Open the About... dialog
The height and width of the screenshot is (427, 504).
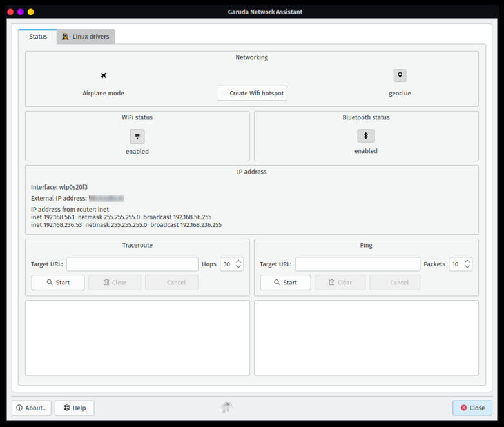pos(32,408)
